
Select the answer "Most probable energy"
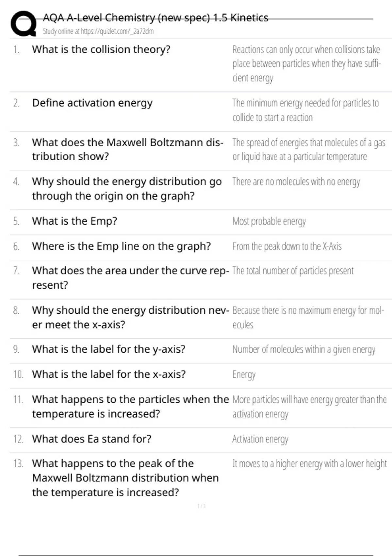point(269,221)
